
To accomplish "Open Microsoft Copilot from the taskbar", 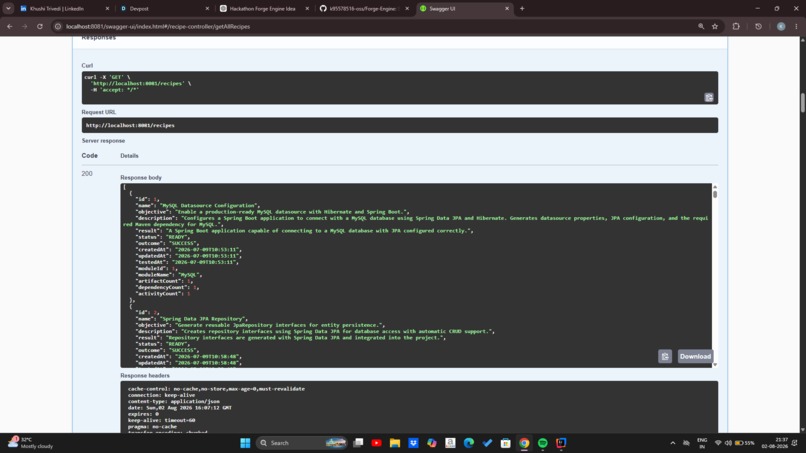I will click(432, 443).
